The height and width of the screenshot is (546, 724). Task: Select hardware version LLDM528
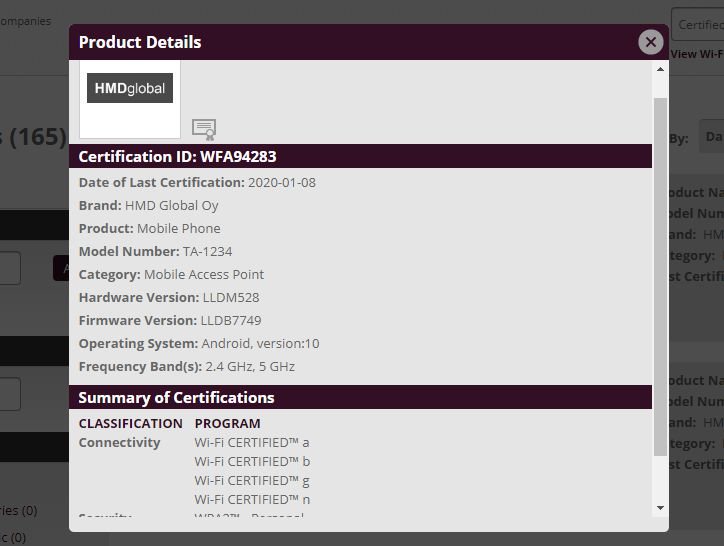(231, 297)
